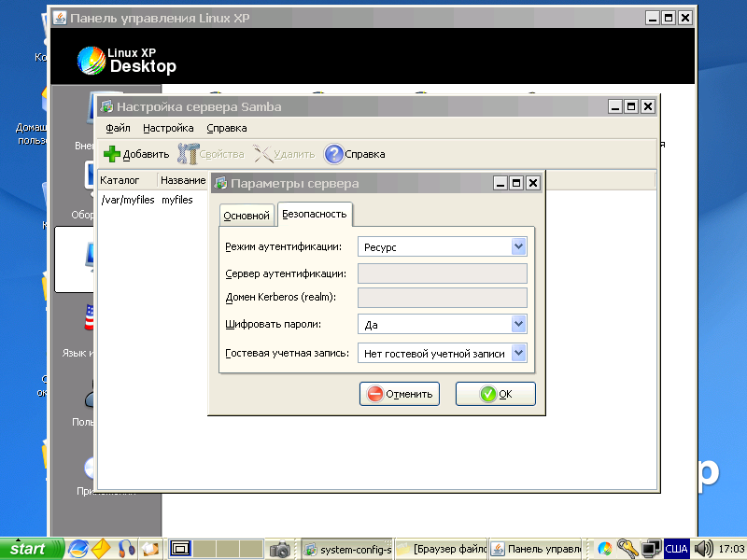The height and width of the screenshot is (560, 747).
Task: Click the flag Язык icon in sidebar
Action: (x=89, y=317)
